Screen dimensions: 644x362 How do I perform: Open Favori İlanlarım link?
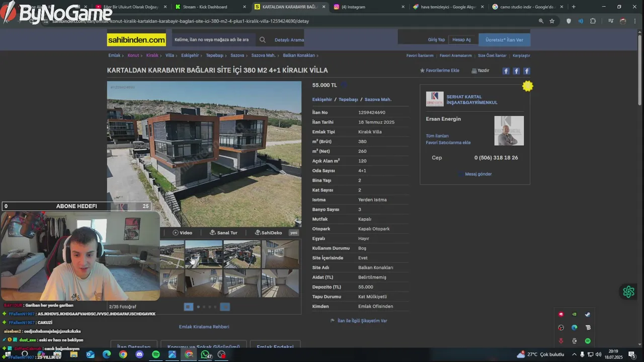(420, 55)
